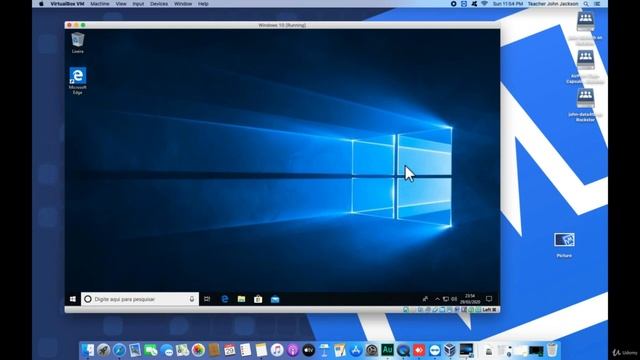Viewport: 640px width, 360px height.
Task: Open Notification Center in the macOS menu bar
Action: 597,4
